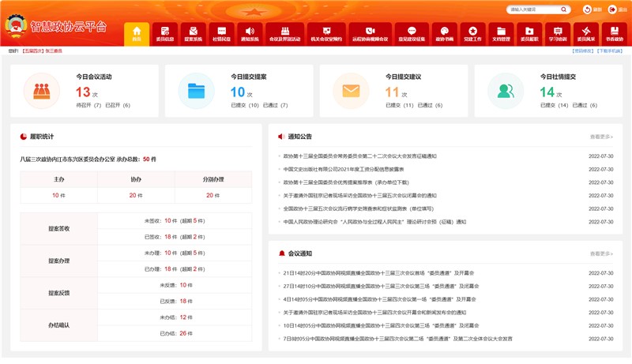The image size is (632, 364).
Task: Open the 首页 home tile
Action: click(137, 34)
